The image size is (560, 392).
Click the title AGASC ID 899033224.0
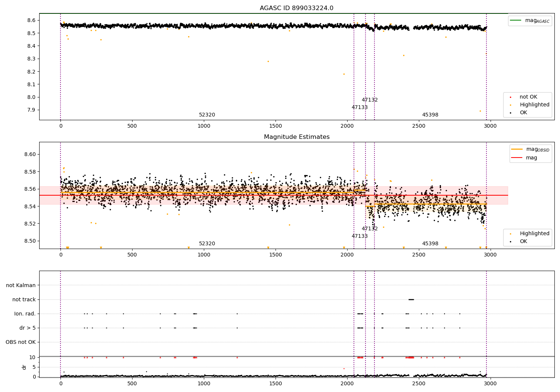[x=296, y=8]
